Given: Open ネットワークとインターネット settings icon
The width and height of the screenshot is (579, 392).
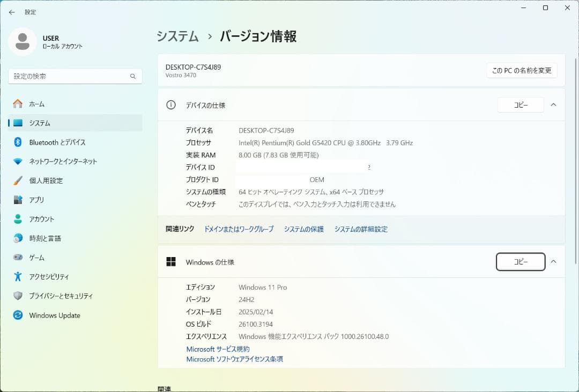Looking at the screenshot, I should 18,161.
